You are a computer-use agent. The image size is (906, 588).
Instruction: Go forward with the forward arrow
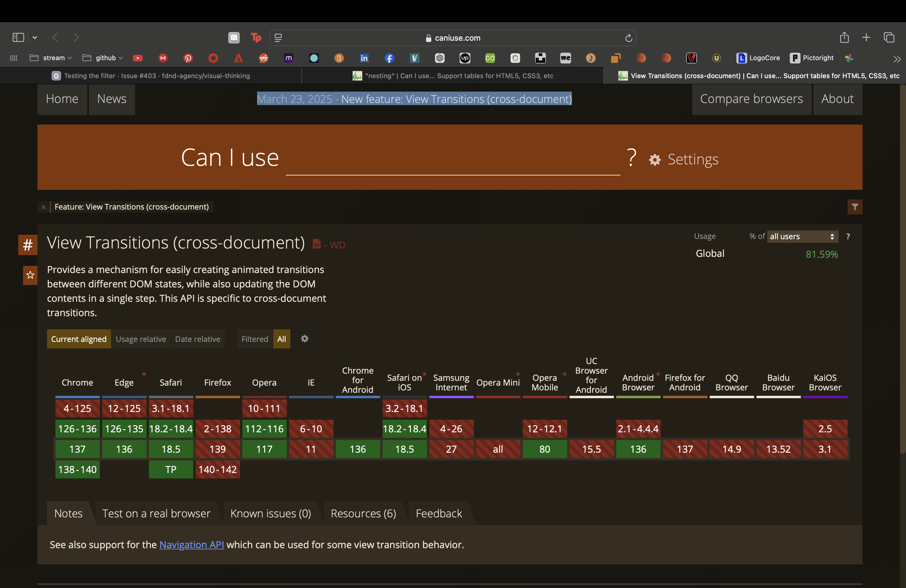point(76,37)
